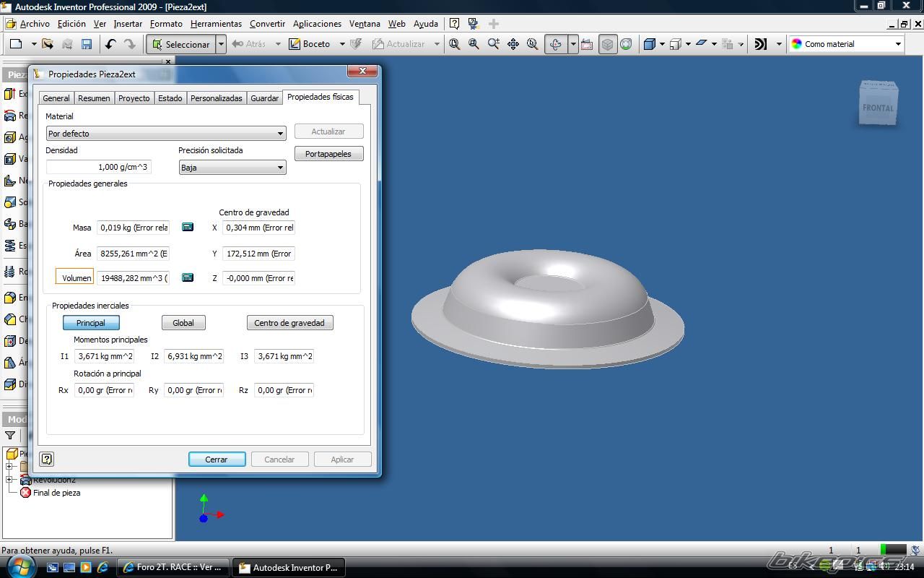Open the Precisión solicitada 'Baja' dropdown
This screenshot has height=578, width=924.
tap(232, 168)
